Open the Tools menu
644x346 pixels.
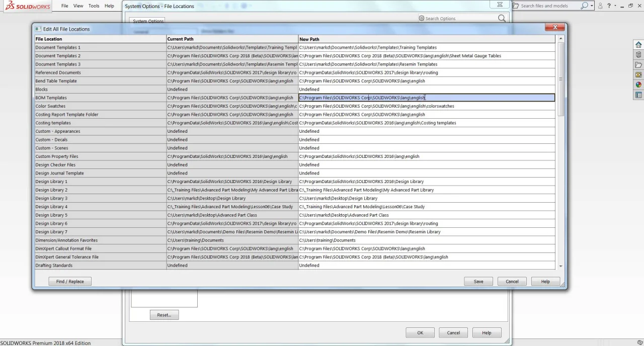coord(94,6)
